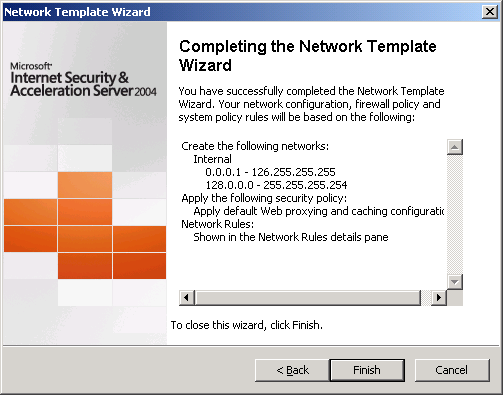The width and height of the screenshot is (503, 395).
Task: Close the wizard using the title bar X
Action: tap(490, 12)
